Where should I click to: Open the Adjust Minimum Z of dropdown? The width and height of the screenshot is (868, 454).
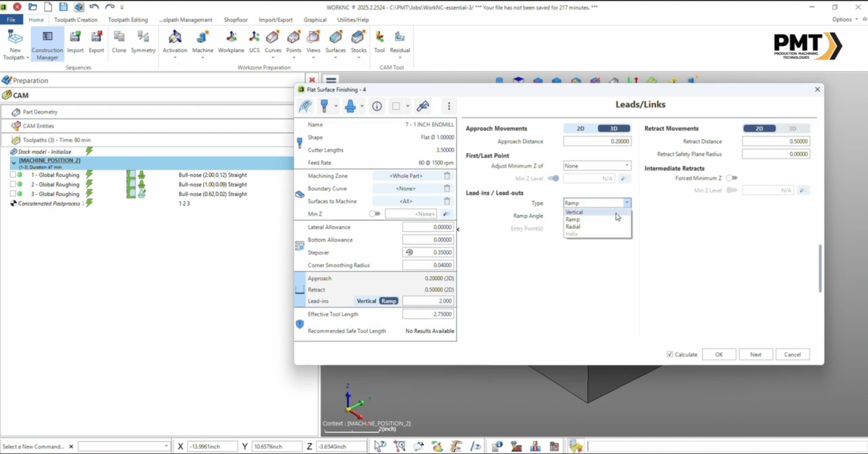tap(597, 166)
